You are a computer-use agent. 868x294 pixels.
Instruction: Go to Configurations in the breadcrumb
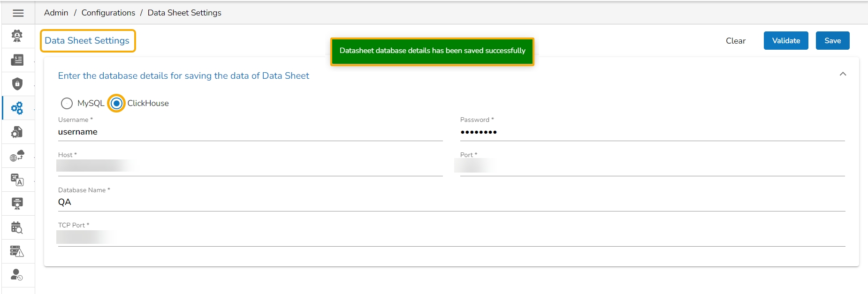(x=108, y=13)
